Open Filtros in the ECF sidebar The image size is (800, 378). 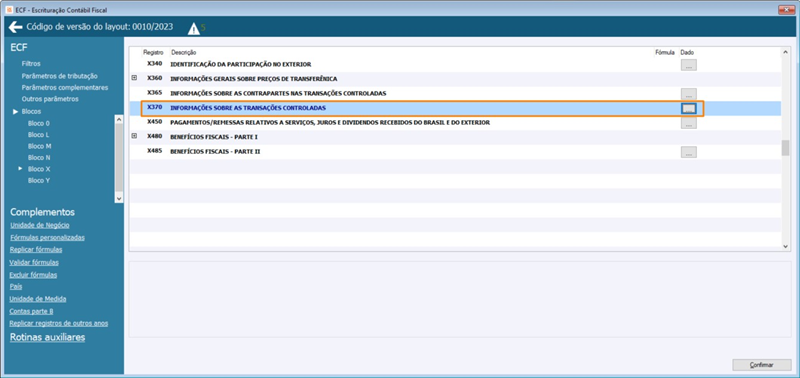[x=31, y=64]
